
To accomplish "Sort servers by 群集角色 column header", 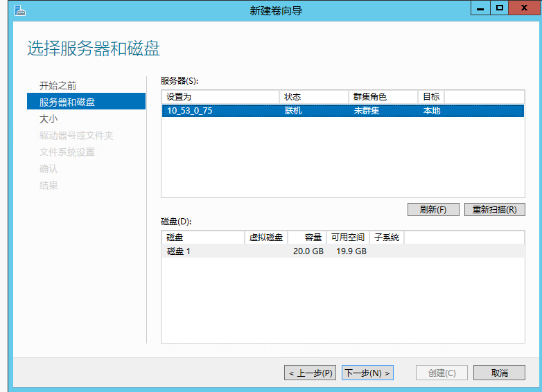I will click(383, 97).
